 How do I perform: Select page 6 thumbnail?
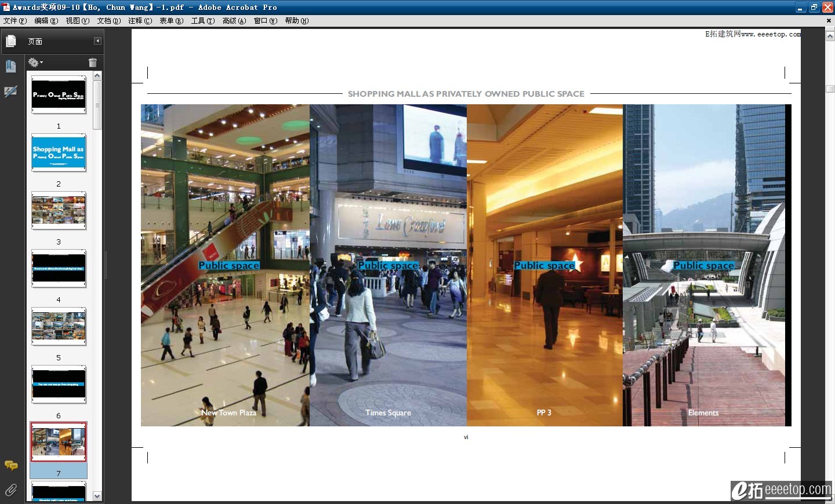pyautogui.click(x=59, y=384)
